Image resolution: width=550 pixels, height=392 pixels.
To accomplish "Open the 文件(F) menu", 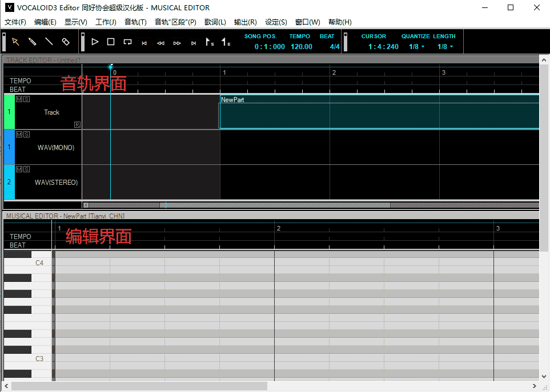I will (15, 22).
